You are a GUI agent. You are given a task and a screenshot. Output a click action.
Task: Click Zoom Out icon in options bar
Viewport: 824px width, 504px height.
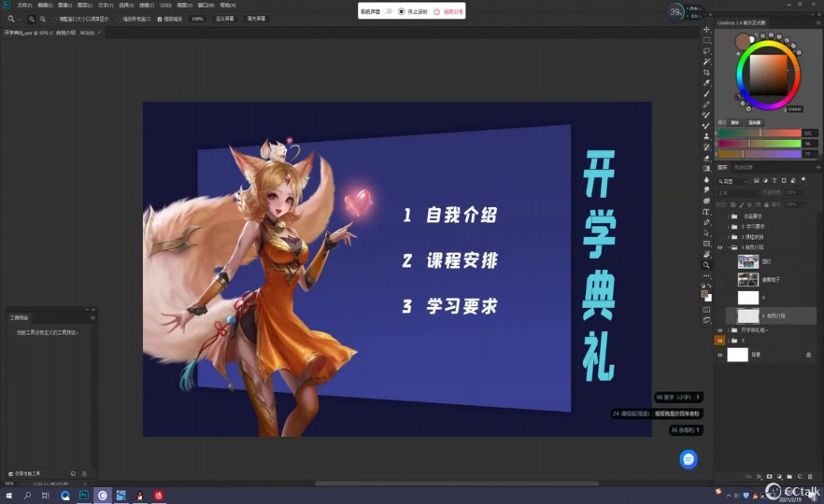[x=43, y=19]
